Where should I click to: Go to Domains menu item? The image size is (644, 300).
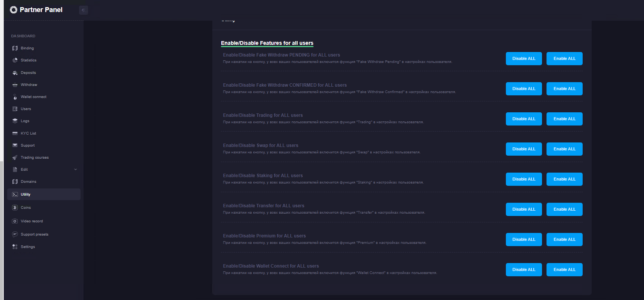click(x=29, y=182)
